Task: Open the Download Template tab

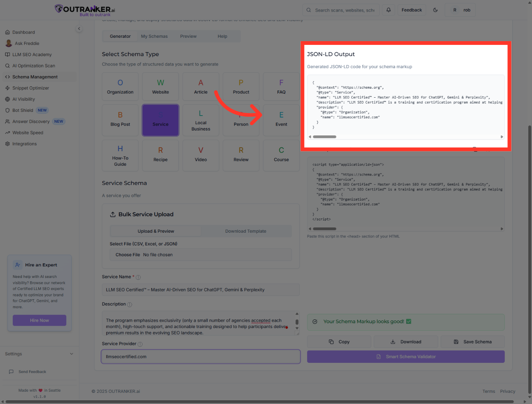Action: [x=246, y=231]
